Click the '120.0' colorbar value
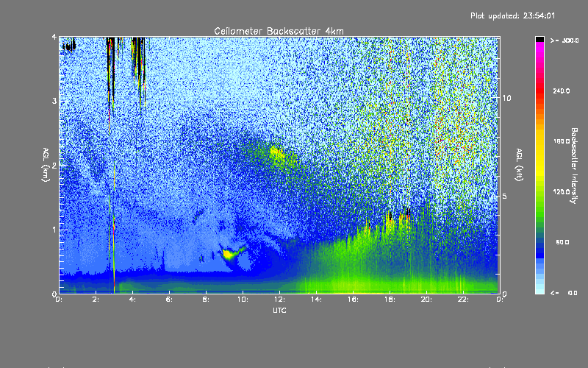 (562, 192)
